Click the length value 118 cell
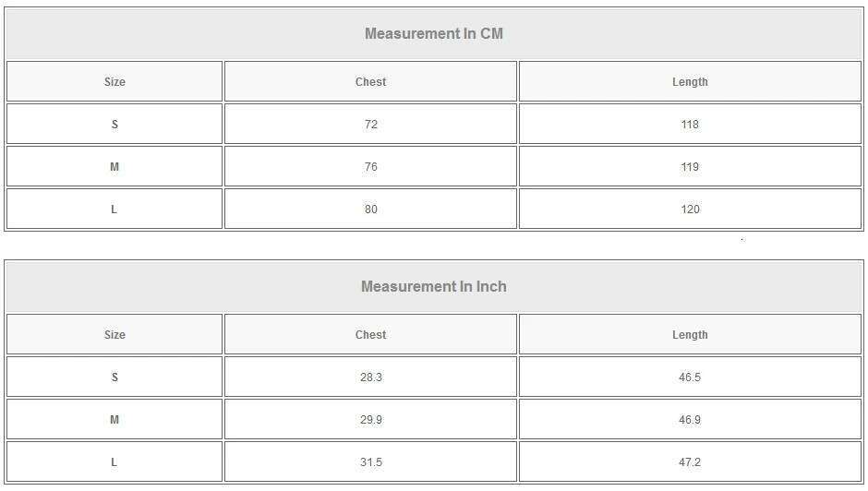 point(690,125)
